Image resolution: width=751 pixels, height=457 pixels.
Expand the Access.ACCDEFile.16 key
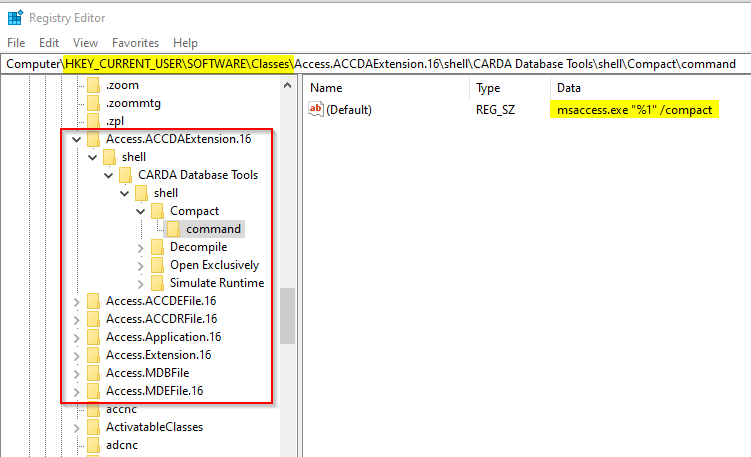click(x=77, y=302)
